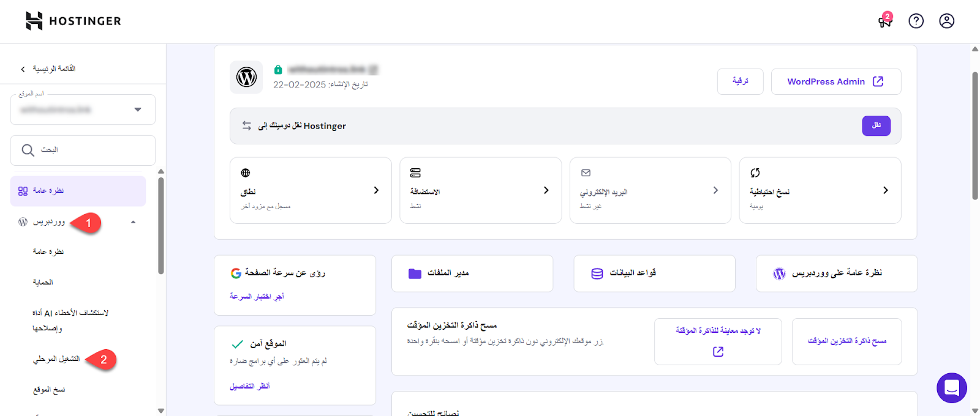Screen dimensions: 980x416
Task: Click the WordPress Admin button
Action: (x=836, y=81)
